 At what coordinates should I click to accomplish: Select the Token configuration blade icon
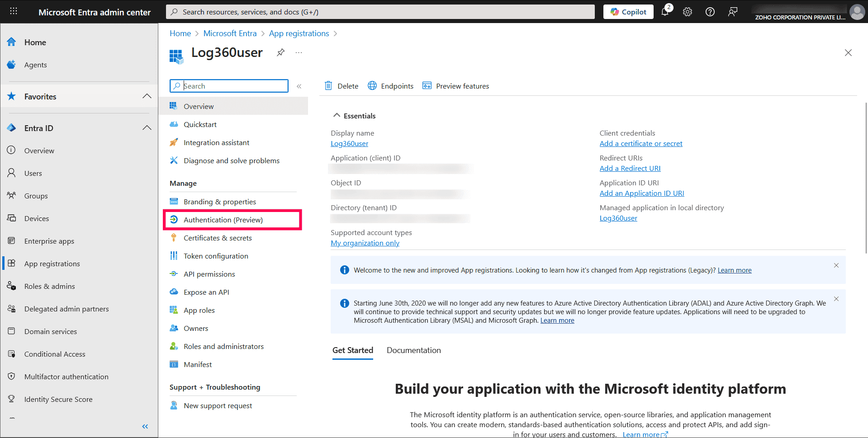pos(174,256)
